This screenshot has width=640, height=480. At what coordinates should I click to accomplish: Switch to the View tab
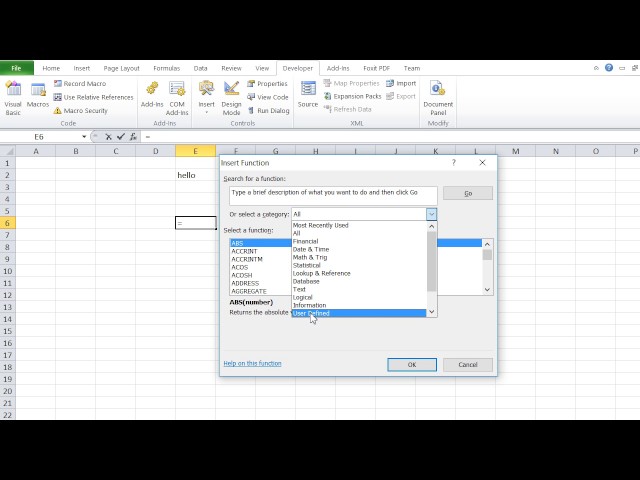coord(262,68)
